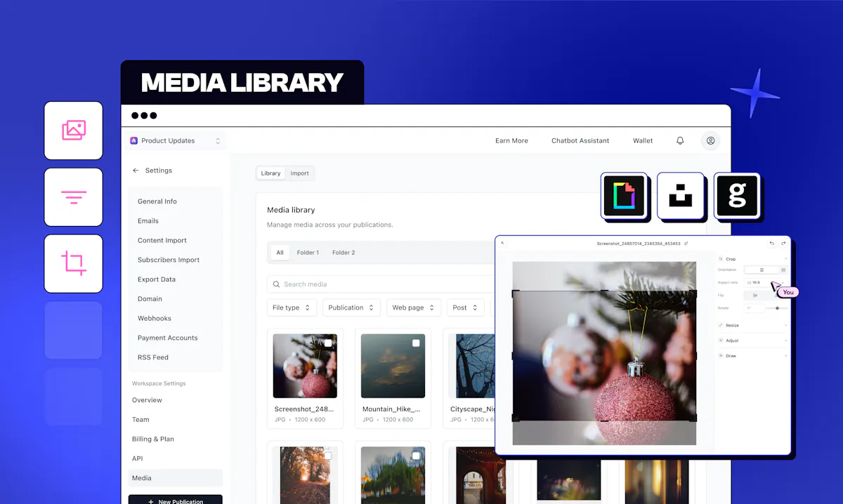
Task: Select the Folder 2 tab
Action: point(344,253)
